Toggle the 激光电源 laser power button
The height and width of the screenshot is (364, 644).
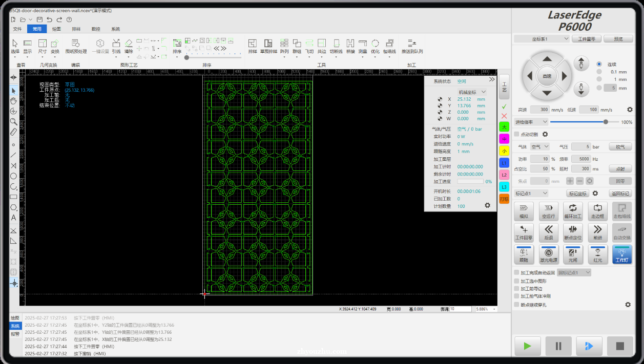point(548,254)
